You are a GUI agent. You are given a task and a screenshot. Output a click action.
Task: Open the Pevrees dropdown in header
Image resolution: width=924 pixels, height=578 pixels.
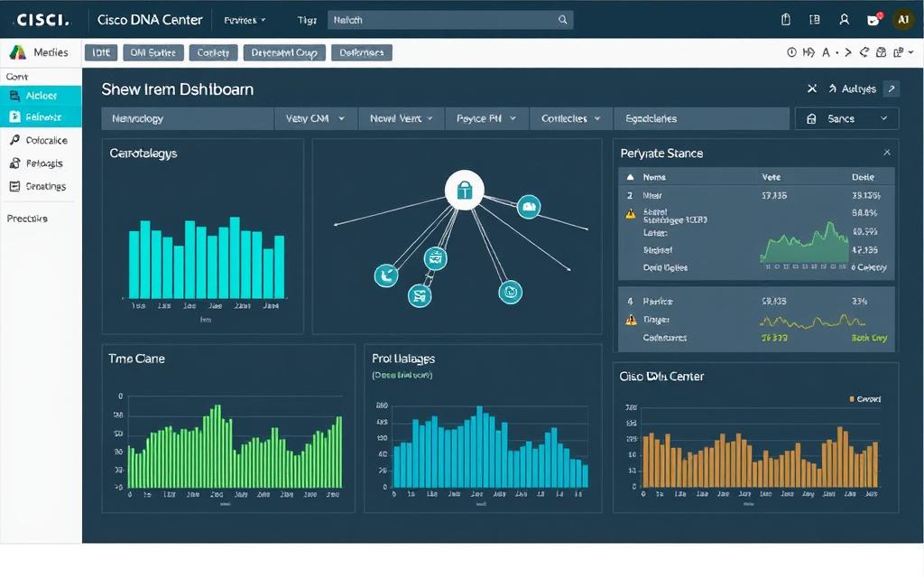click(245, 20)
